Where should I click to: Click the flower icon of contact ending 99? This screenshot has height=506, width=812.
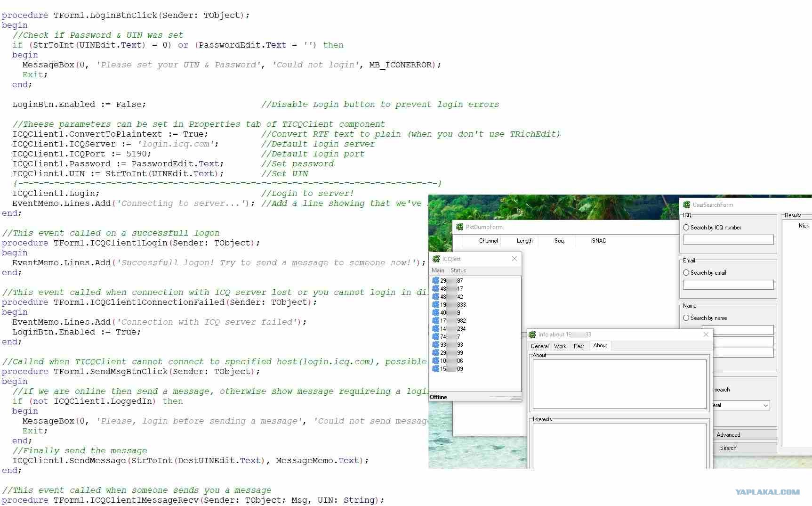click(x=435, y=352)
